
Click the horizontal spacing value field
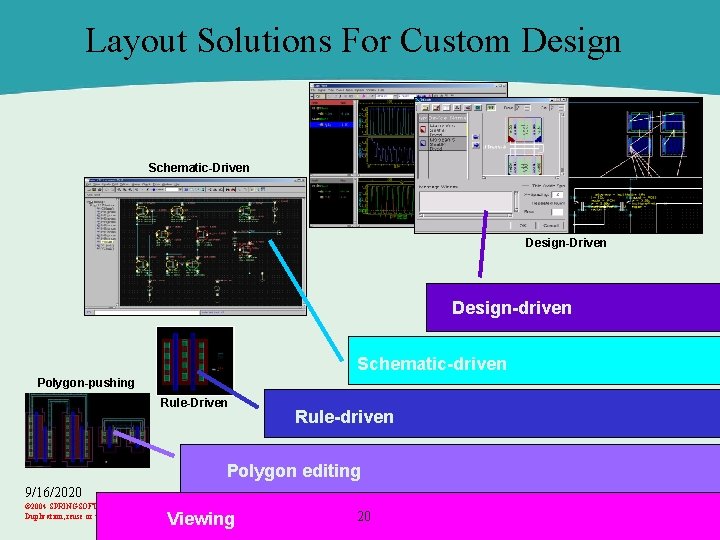coord(557,195)
